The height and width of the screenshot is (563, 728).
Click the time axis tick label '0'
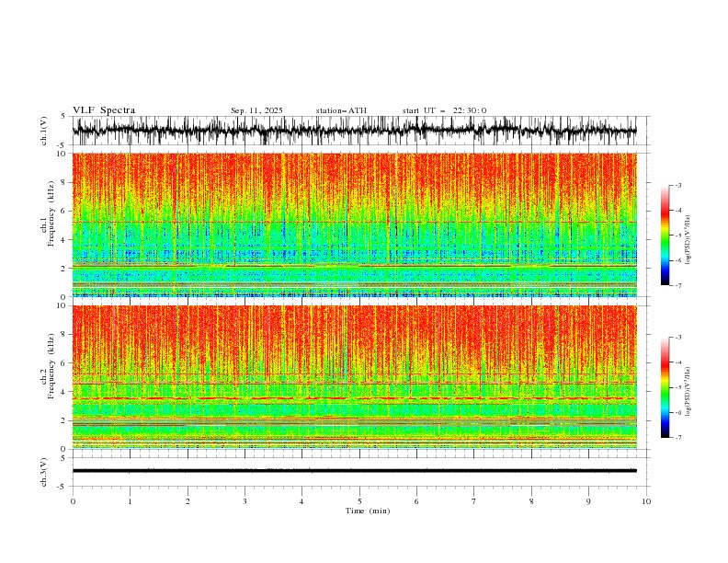73,501
